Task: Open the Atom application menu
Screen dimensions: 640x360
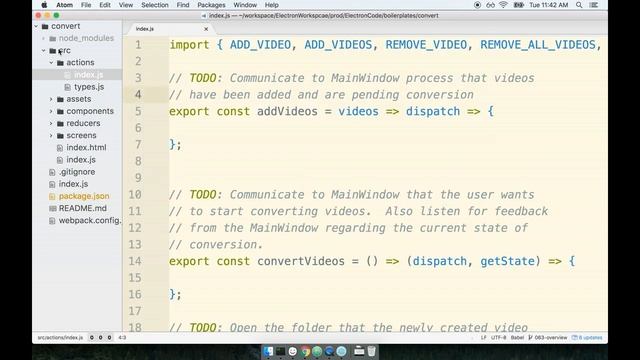Action: (64, 5)
